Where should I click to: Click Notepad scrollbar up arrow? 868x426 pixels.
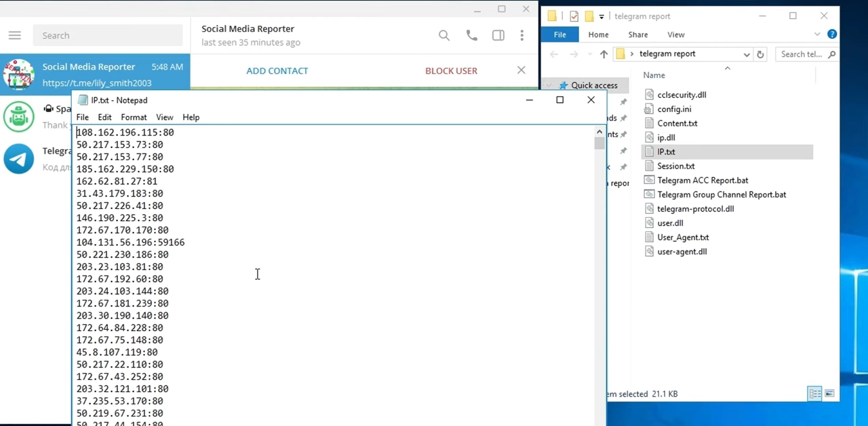point(599,132)
